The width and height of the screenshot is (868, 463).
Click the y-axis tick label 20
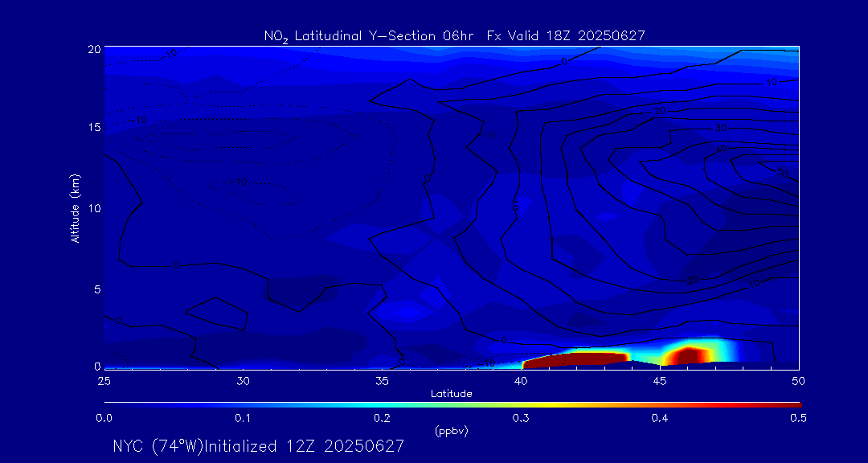[x=94, y=48]
